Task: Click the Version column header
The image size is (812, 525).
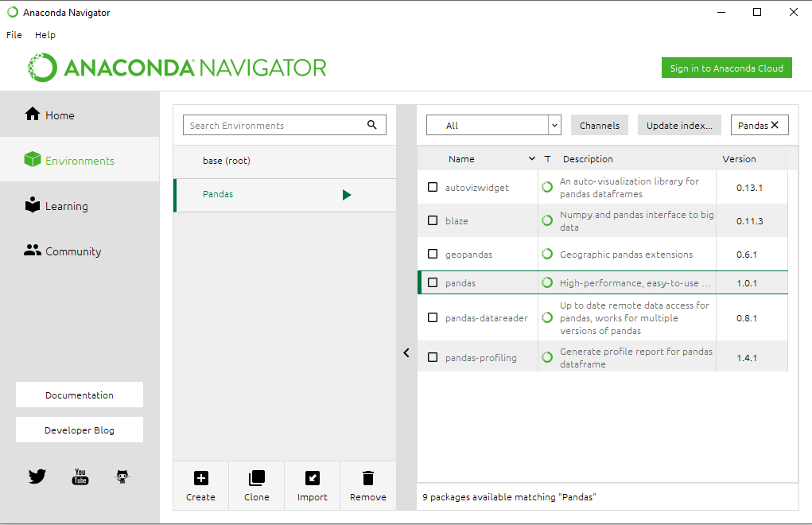Action: (x=739, y=159)
